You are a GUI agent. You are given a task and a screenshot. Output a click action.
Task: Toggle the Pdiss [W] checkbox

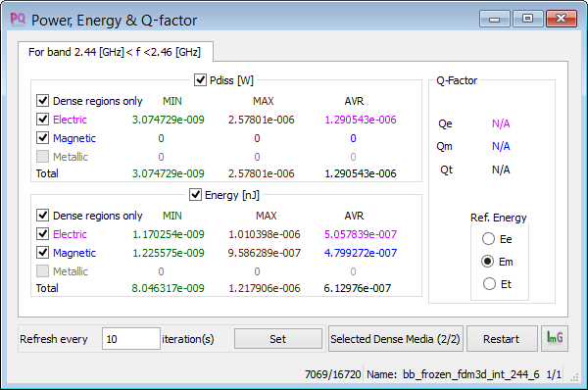(x=200, y=80)
